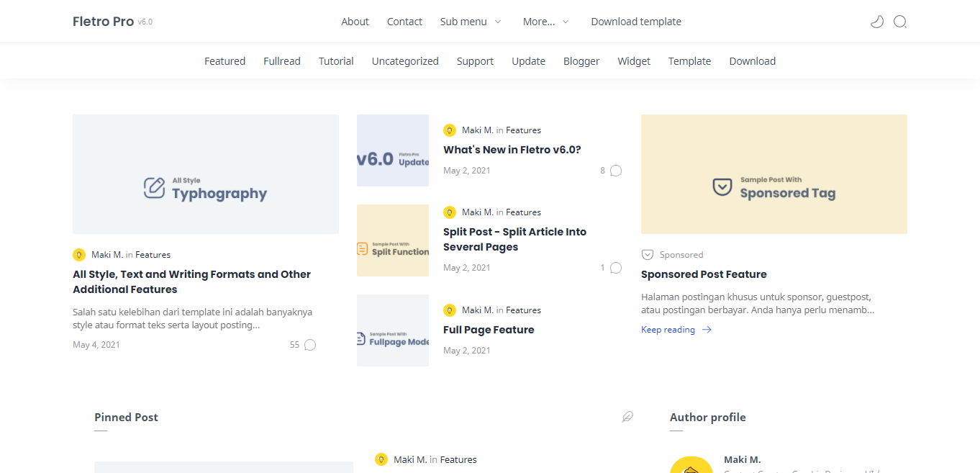980x473 pixels.
Task: Click Maki M. name in Author profile
Action: (742, 459)
